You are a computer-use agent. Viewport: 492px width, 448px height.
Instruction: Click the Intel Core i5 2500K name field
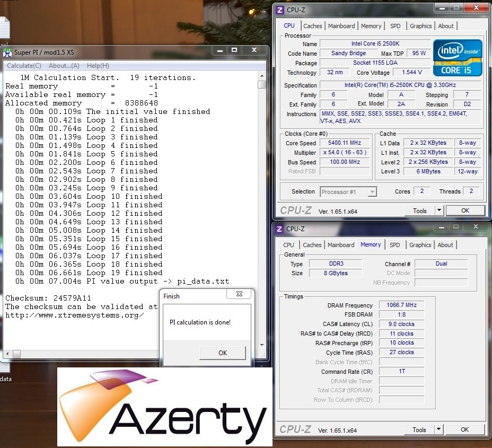(x=375, y=43)
